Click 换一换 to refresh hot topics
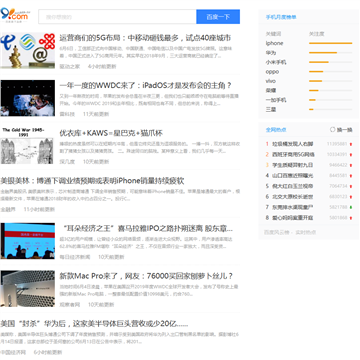The image size is (360, 360). 345,130
